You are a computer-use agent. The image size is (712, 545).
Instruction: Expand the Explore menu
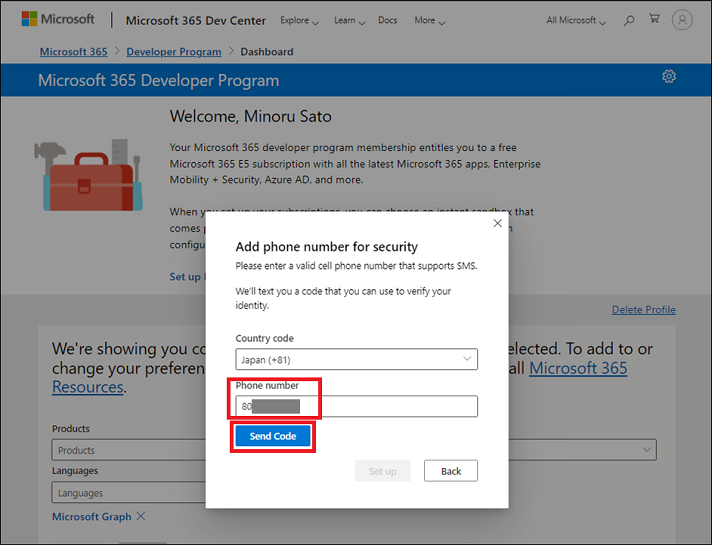299,20
